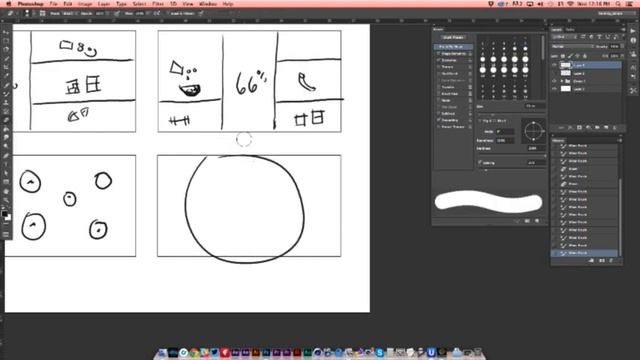The width and height of the screenshot is (640, 360).
Task: Open the Edit menu
Action: (x=68, y=4)
